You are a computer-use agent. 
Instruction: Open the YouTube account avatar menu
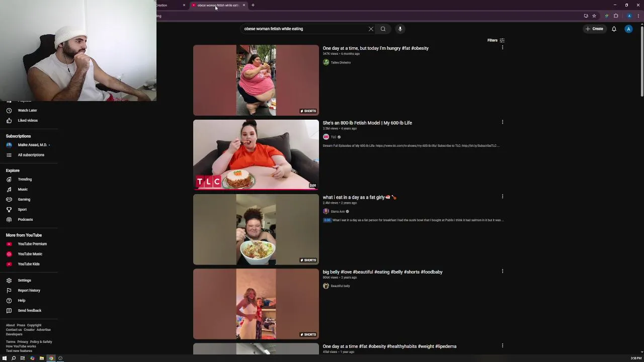[628, 29]
